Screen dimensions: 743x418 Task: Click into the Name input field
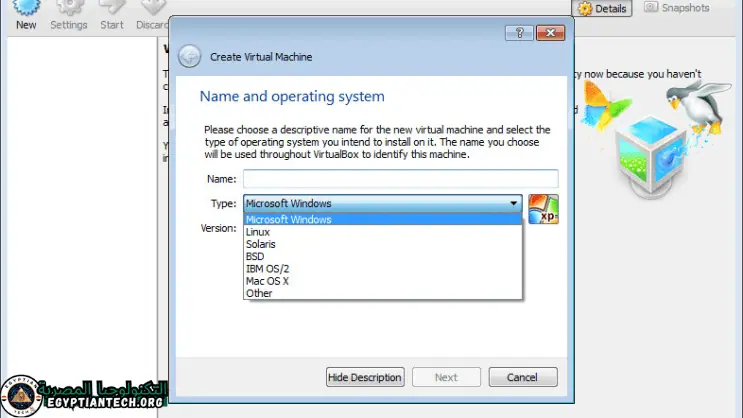400,179
